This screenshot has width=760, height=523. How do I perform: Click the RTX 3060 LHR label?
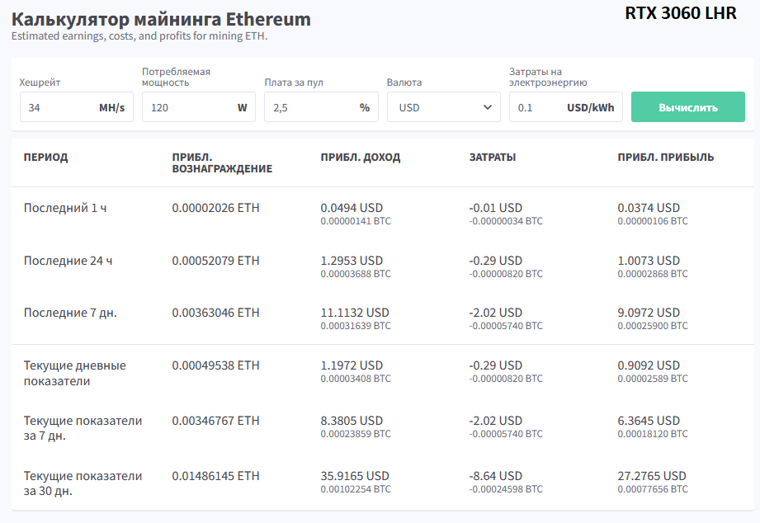680,14
